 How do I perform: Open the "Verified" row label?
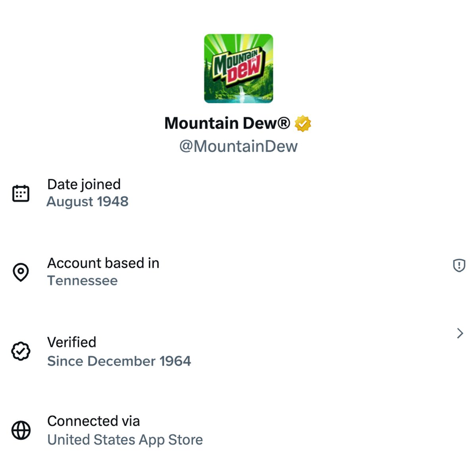tap(72, 342)
